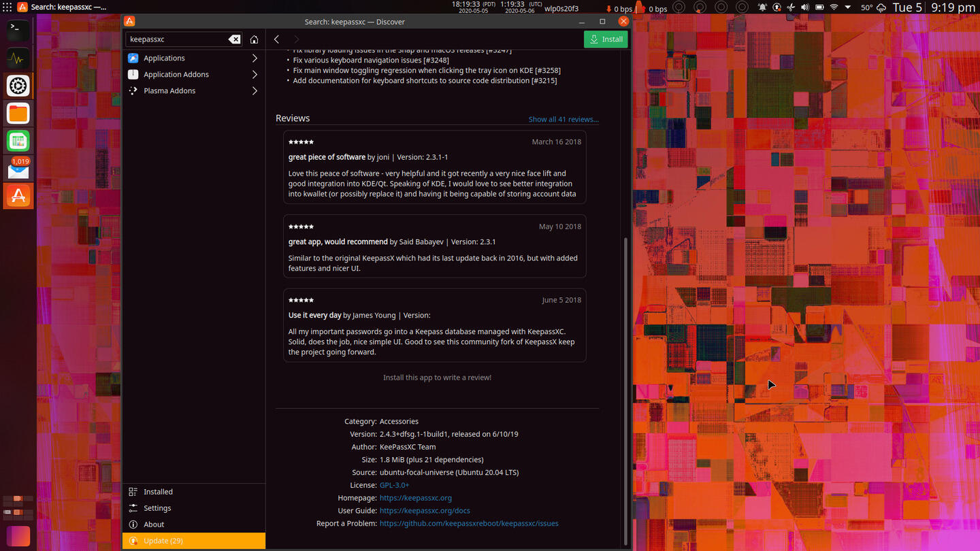Click the March 16 2018 review date

coord(557,142)
